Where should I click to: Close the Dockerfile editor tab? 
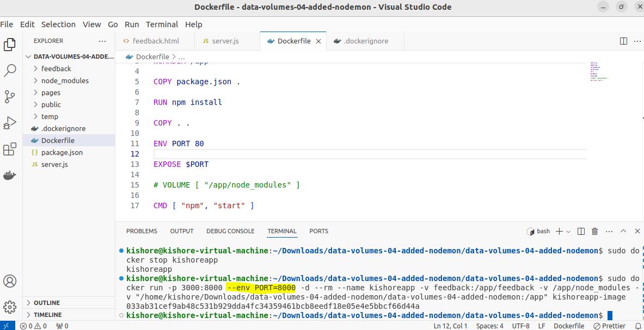(318, 41)
